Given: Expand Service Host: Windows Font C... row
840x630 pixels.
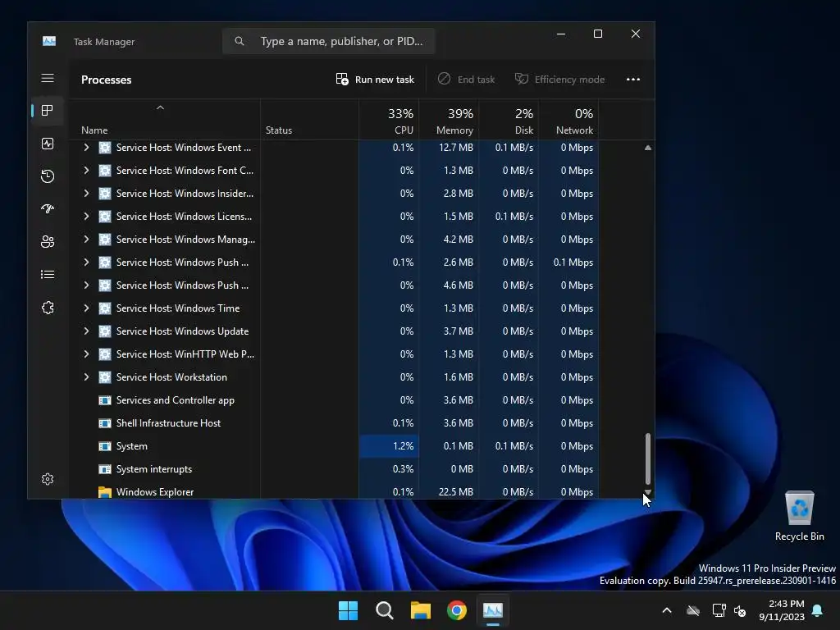Looking at the screenshot, I should pos(86,171).
